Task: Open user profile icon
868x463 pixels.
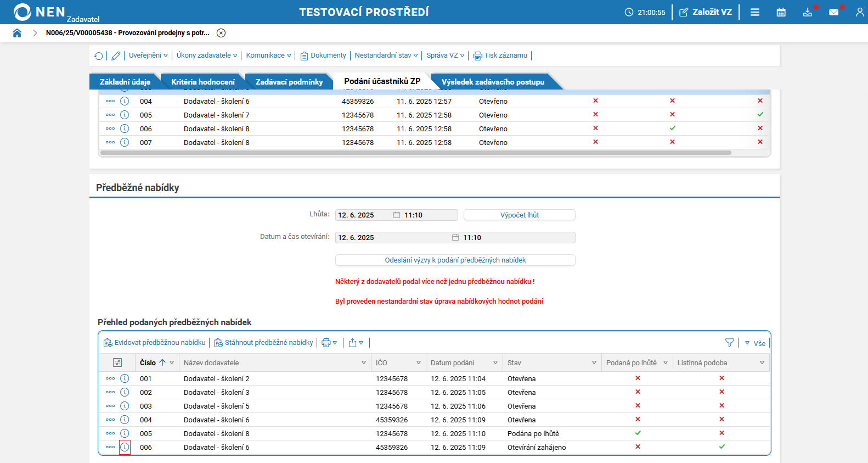Action: [860, 12]
